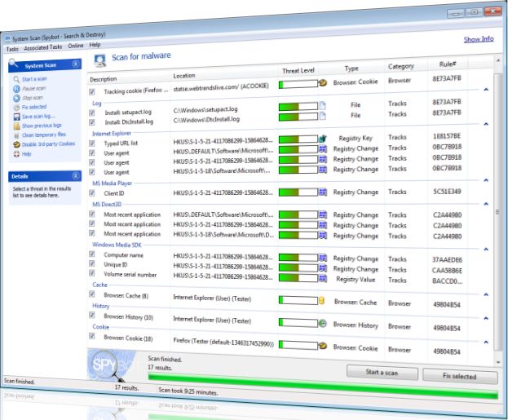Image resolution: width=508 pixels, height=420 pixels.
Task: Toggle the Client ID checkbox
Action: click(92, 193)
